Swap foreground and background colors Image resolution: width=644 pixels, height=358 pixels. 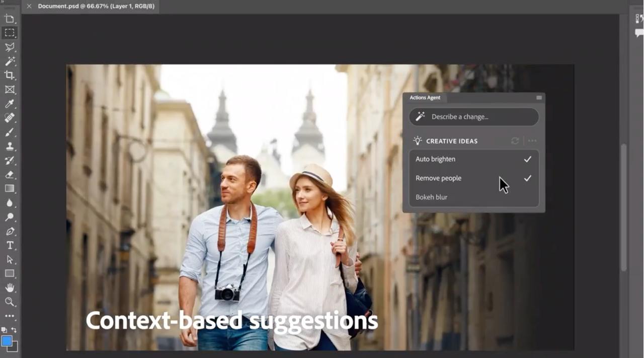[x=14, y=330]
